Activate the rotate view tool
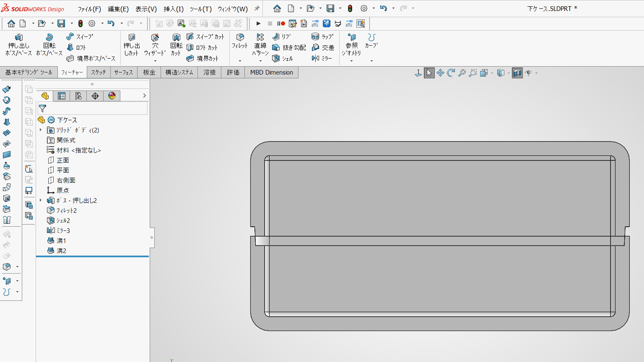Image resolution: width=644 pixels, height=362 pixels. (451, 73)
